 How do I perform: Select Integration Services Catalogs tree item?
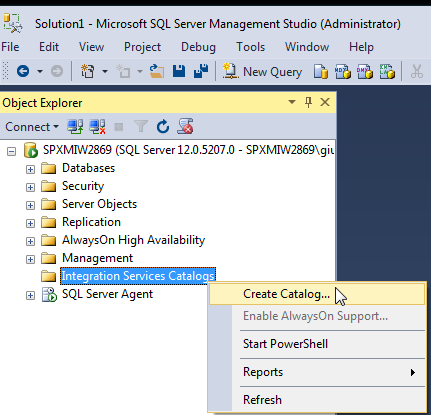(x=138, y=276)
